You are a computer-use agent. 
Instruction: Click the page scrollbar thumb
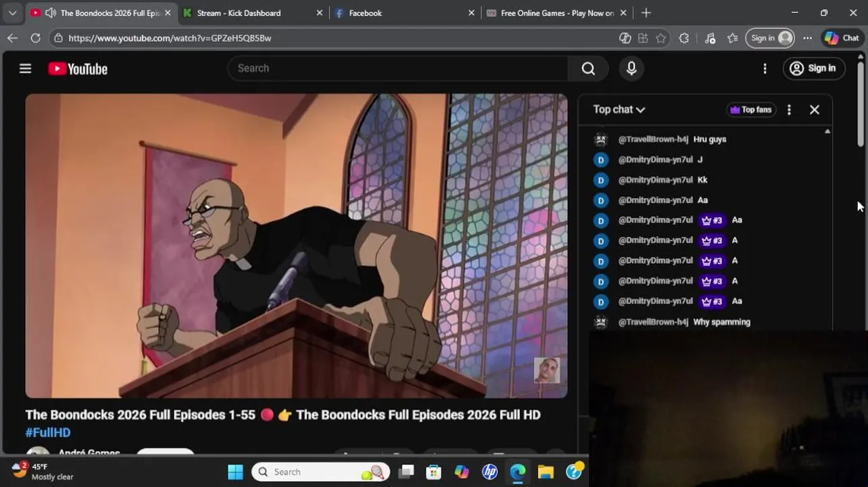[x=861, y=103]
